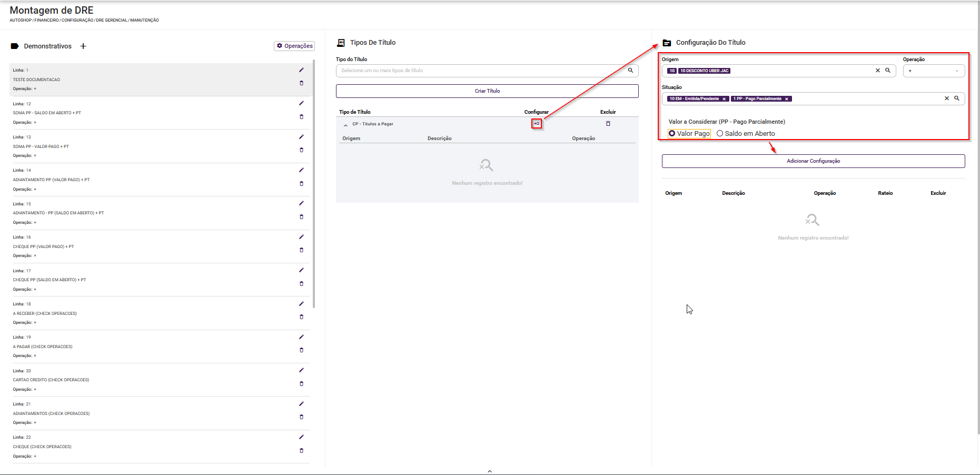Image resolution: width=980 pixels, height=475 pixels.
Task: Delete Linha 22 CHEQUE (CHECK OPERACOES)
Action: tap(301, 451)
